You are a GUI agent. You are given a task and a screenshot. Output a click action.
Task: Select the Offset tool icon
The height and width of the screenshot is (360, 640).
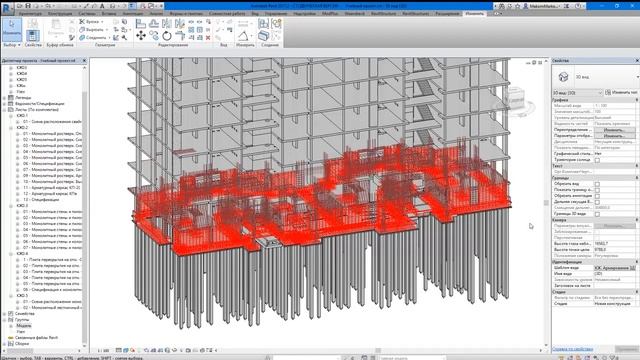[154, 24]
